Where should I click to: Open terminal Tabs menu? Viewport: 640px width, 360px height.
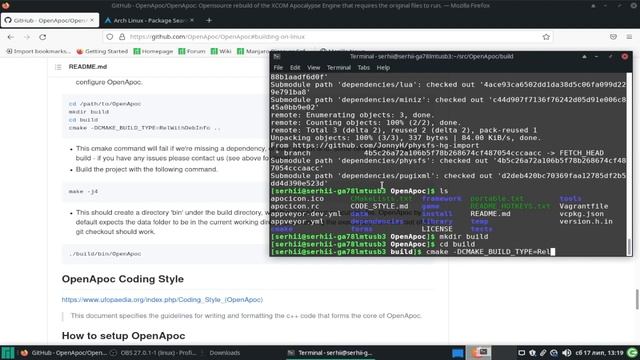tap(363, 68)
